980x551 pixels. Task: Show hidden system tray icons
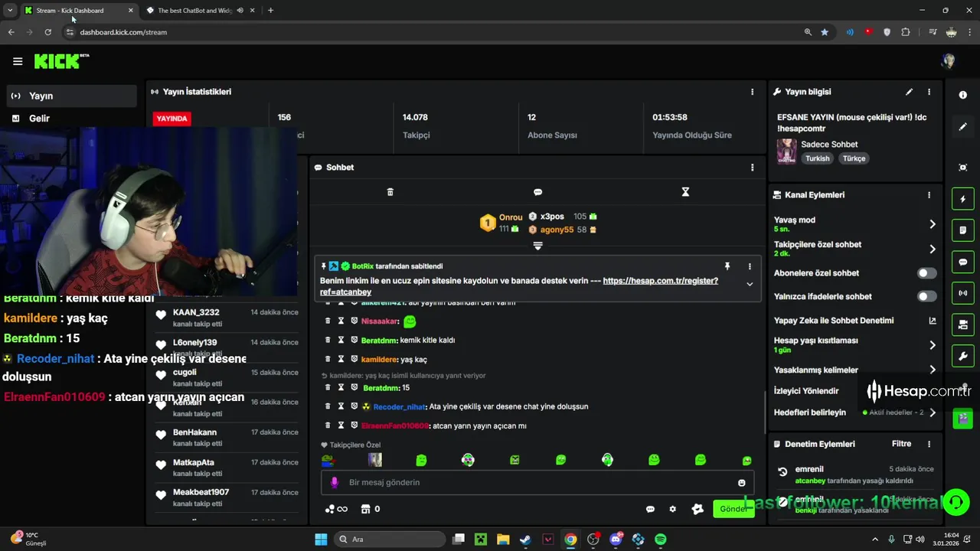pyautogui.click(x=875, y=540)
